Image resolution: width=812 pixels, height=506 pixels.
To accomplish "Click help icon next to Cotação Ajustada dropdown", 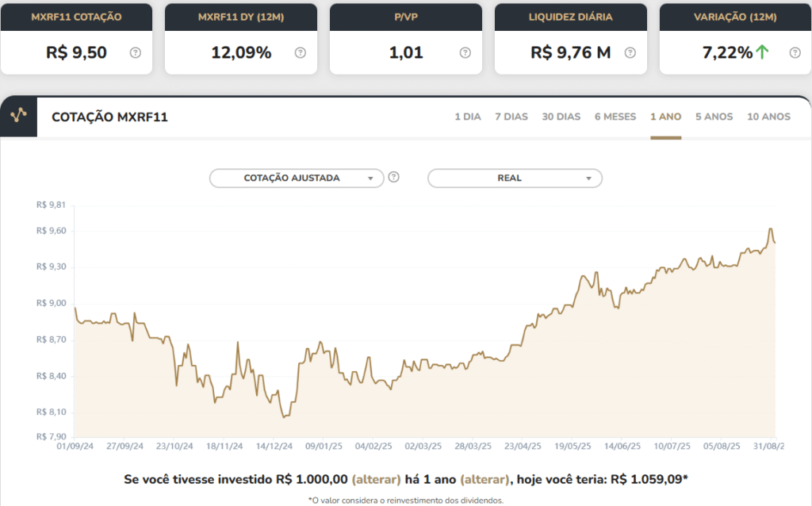I will [394, 178].
